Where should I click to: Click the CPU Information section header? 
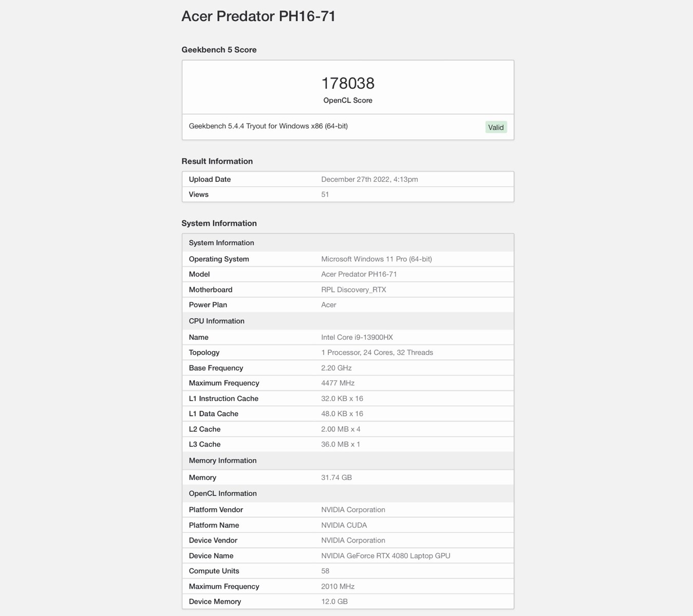(x=216, y=321)
